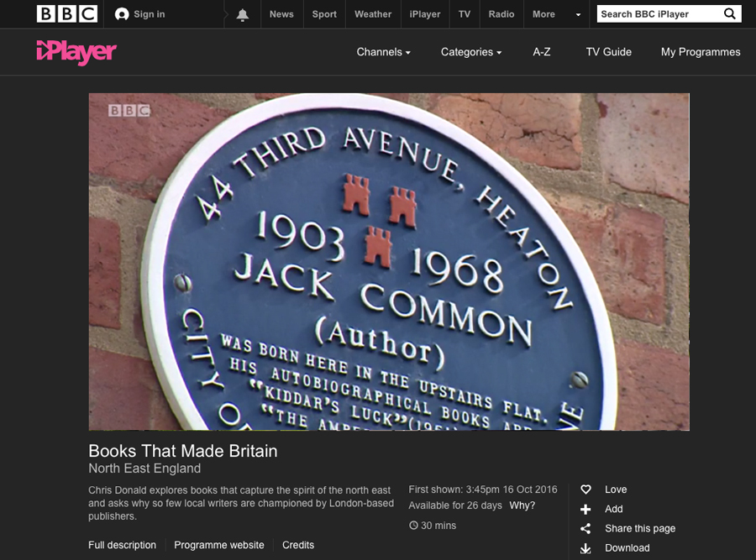Click the Love heart icon

coord(585,489)
